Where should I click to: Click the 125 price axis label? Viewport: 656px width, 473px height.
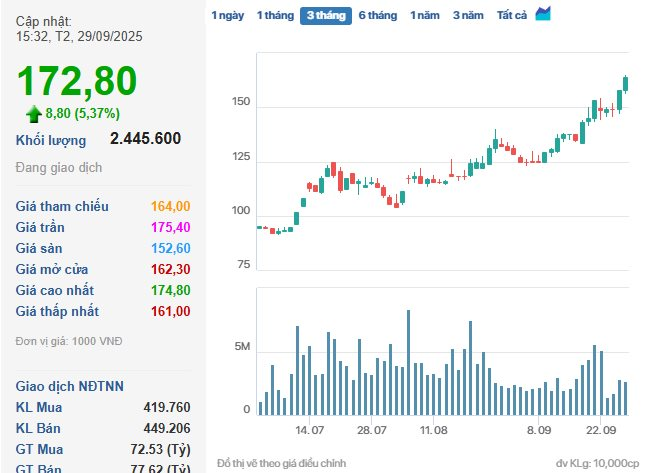241,156
